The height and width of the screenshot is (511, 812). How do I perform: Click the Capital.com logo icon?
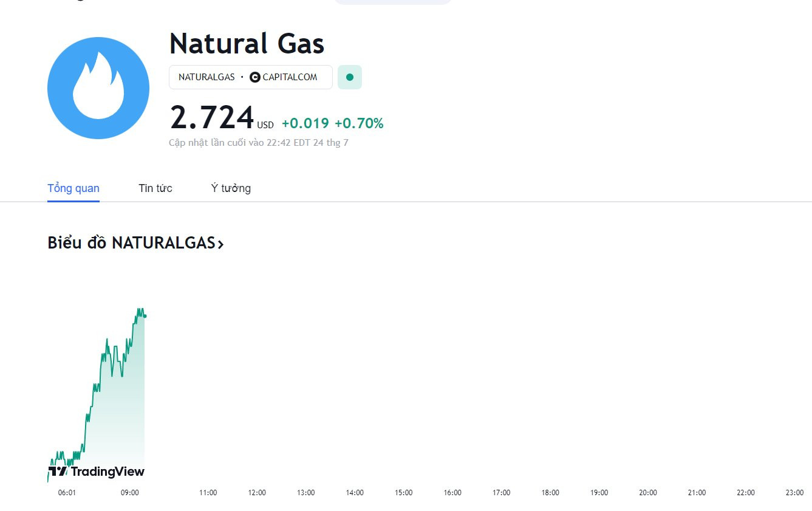coord(255,77)
